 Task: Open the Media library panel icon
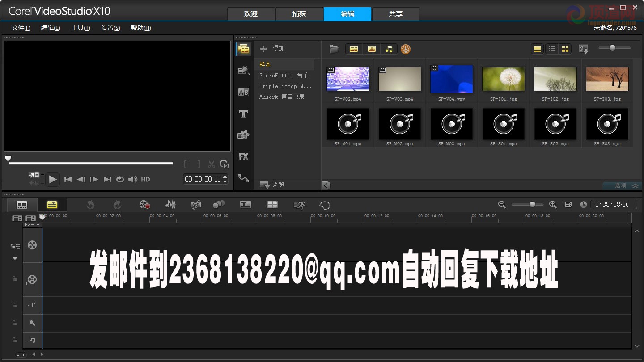244,49
